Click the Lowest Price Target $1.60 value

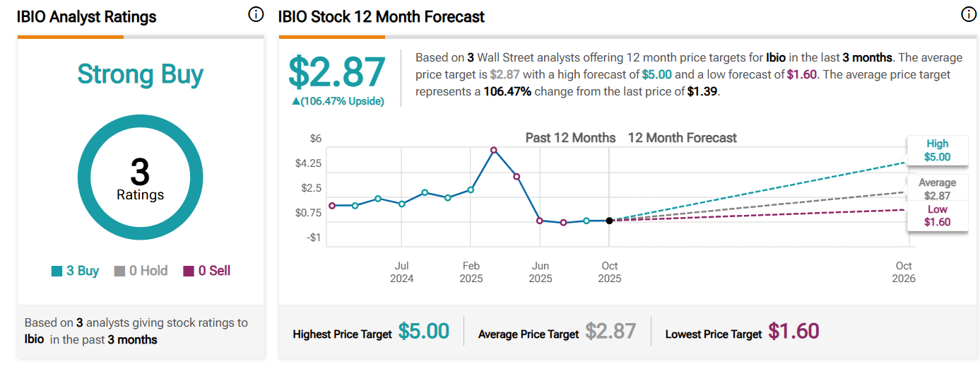pos(793,331)
